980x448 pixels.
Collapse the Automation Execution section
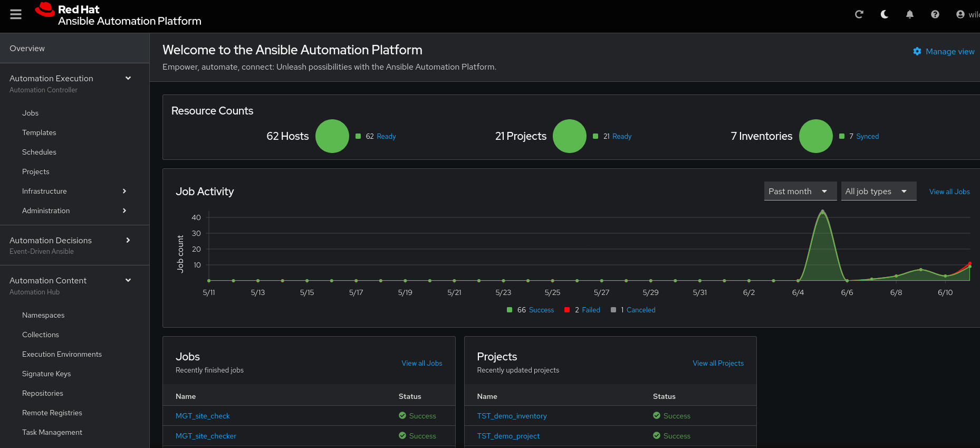[x=128, y=78]
